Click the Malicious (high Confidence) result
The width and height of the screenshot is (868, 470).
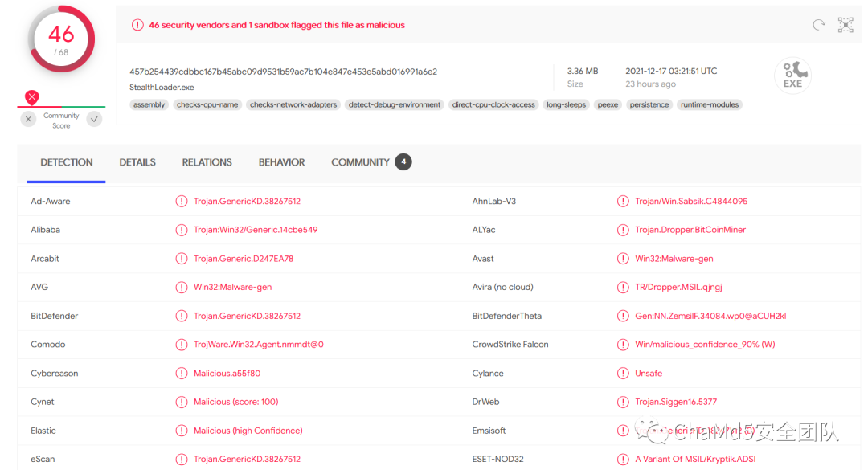click(x=248, y=431)
